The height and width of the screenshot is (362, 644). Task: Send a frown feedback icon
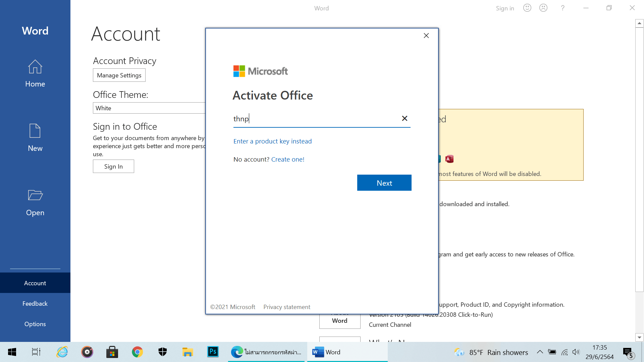[x=543, y=8]
